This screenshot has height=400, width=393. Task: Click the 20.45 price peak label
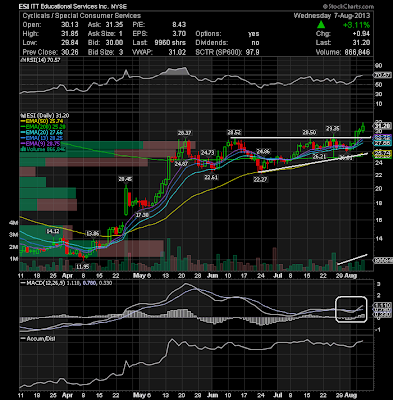[125, 179]
